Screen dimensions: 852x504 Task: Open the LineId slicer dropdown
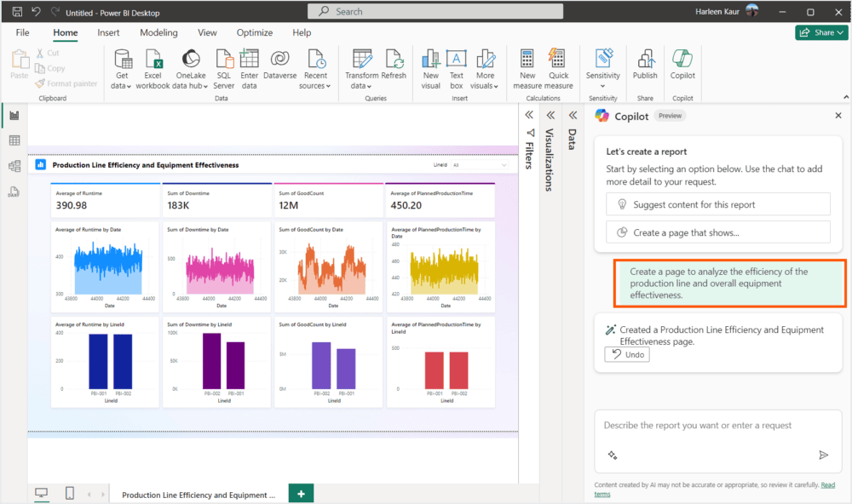(481, 164)
